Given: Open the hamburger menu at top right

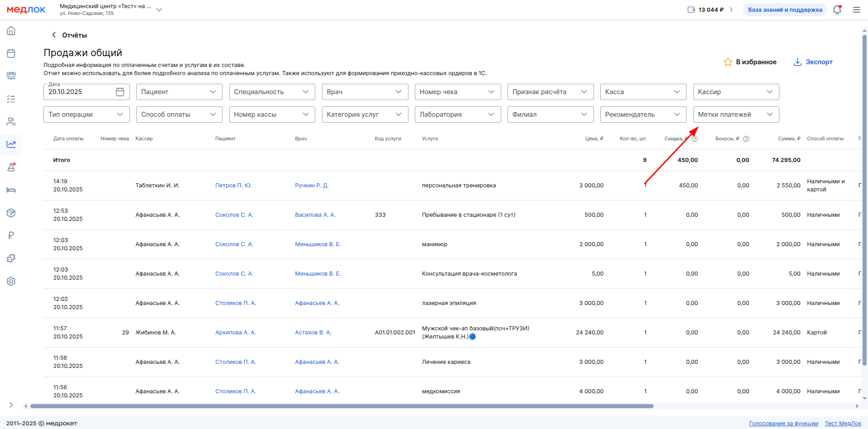Looking at the screenshot, I should pos(856,10).
